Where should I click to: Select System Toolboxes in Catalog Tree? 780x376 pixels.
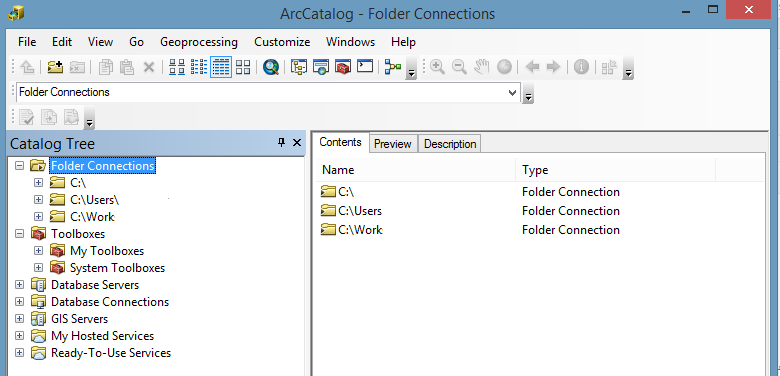coord(117,268)
